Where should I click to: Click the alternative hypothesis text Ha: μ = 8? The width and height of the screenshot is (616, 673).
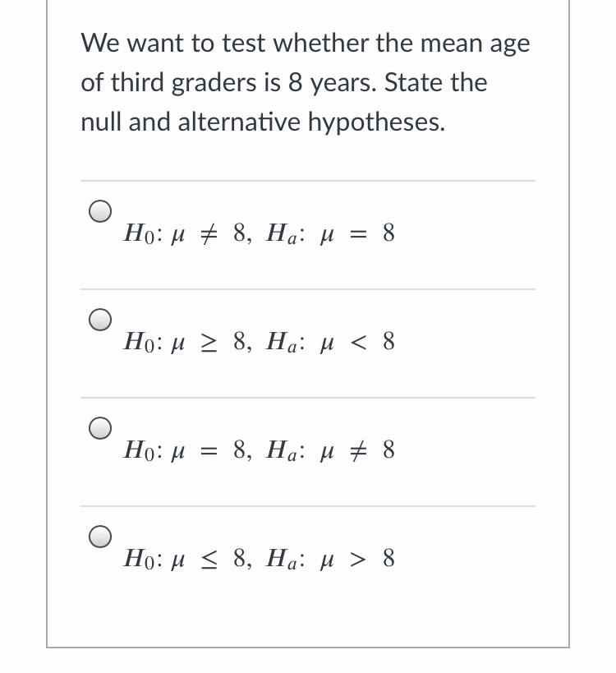tap(333, 235)
